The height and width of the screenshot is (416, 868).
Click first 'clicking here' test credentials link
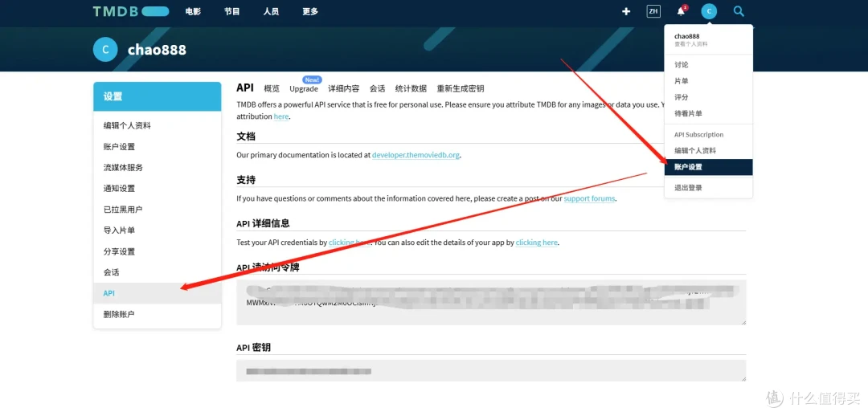[350, 243]
